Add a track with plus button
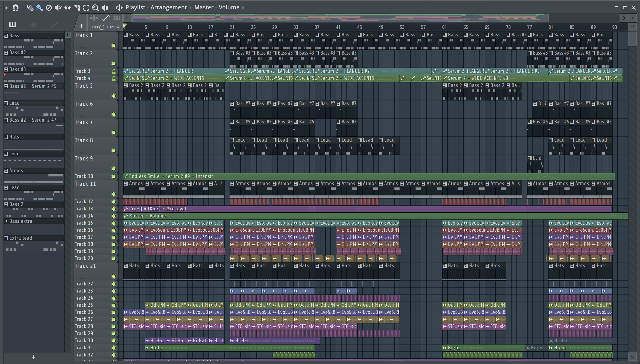The height and width of the screenshot is (364, 640). (x=81, y=26)
